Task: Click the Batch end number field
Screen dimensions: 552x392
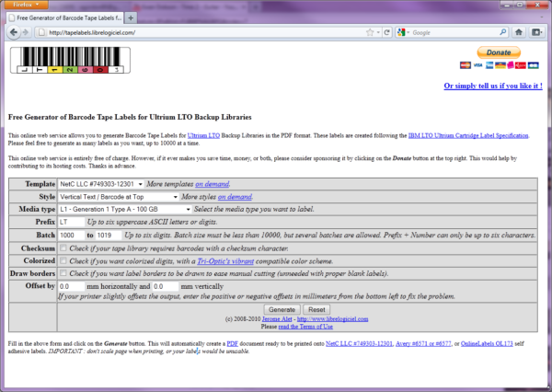Action: point(109,235)
